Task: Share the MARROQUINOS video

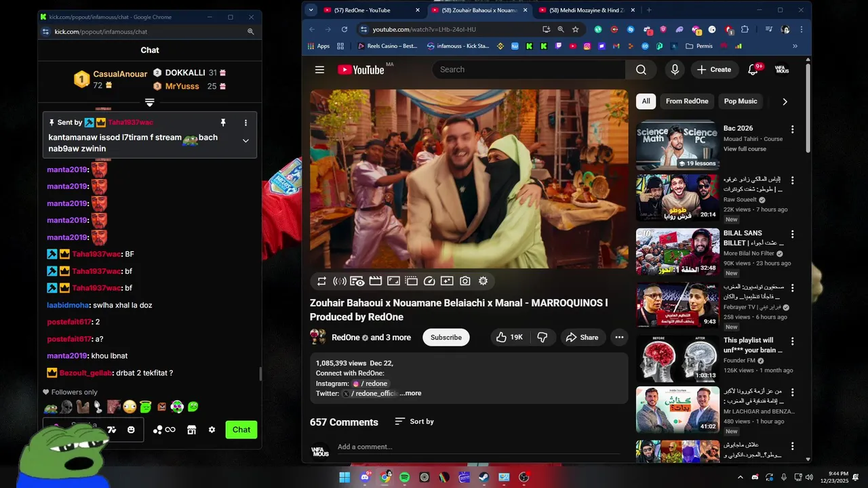Action: [x=582, y=338]
